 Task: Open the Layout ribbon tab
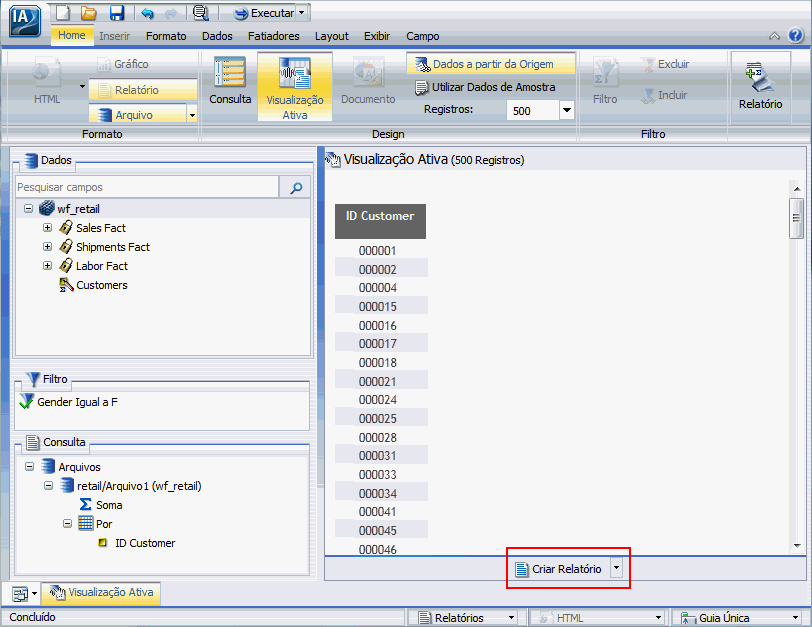click(331, 36)
